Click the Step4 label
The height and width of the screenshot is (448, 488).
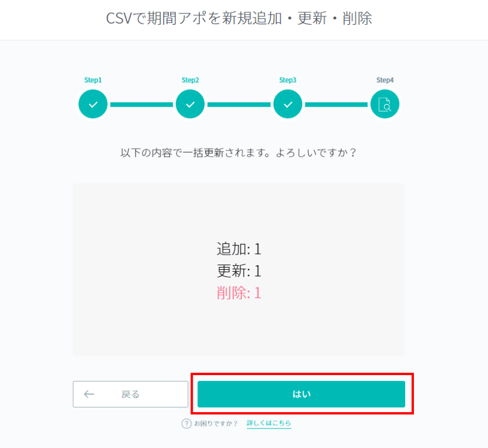click(385, 81)
